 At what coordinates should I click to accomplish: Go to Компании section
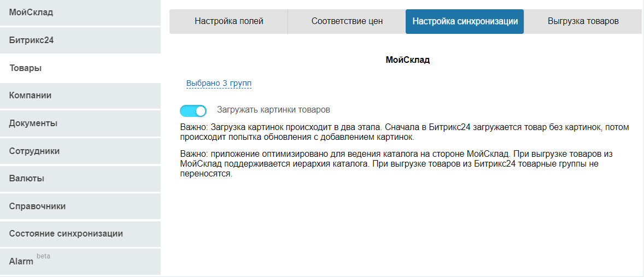80,96
